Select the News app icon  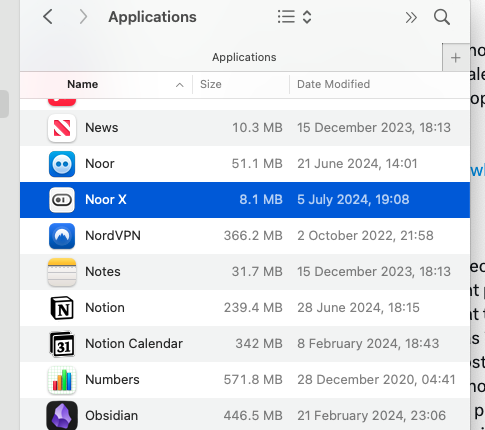(62, 128)
